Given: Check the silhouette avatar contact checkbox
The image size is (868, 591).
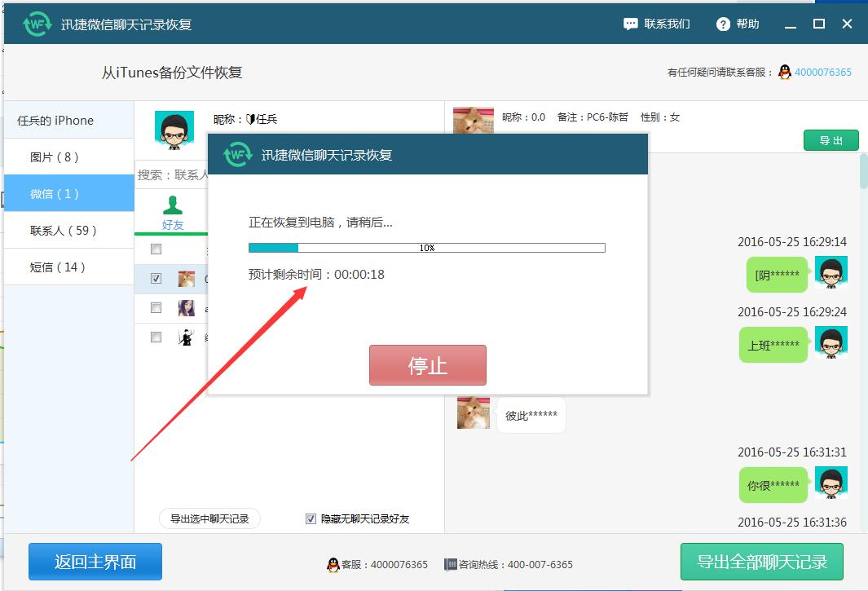Looking at the screenshot, I should click(x=156, y=337).
